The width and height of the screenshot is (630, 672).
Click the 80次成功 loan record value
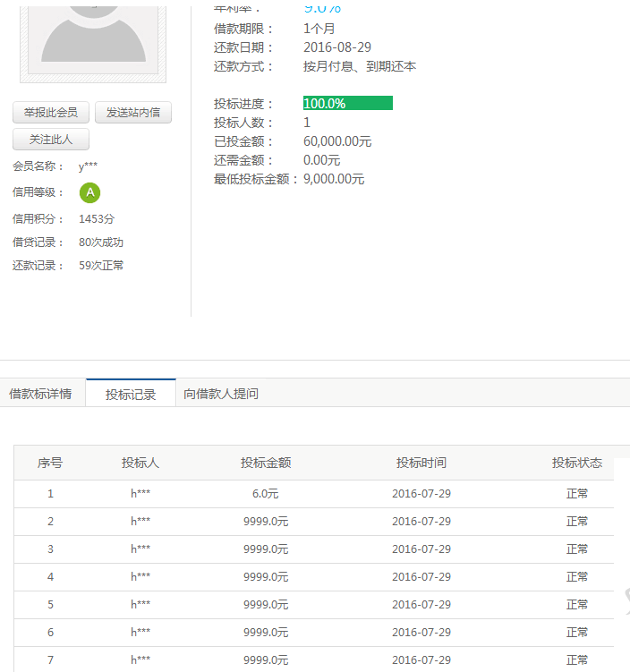point(101,242)
